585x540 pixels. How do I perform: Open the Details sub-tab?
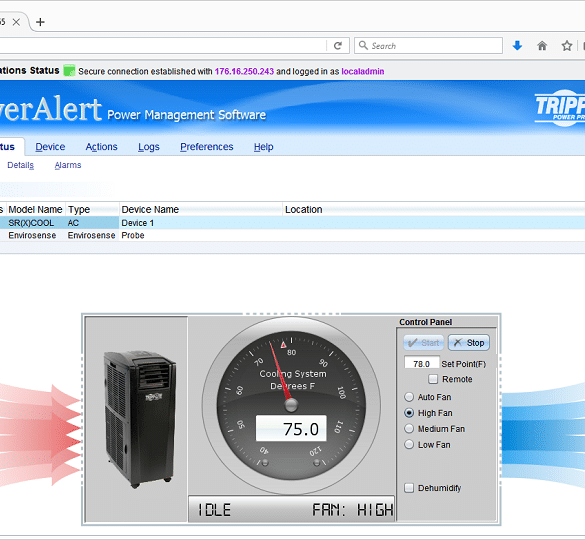point(21,165)
